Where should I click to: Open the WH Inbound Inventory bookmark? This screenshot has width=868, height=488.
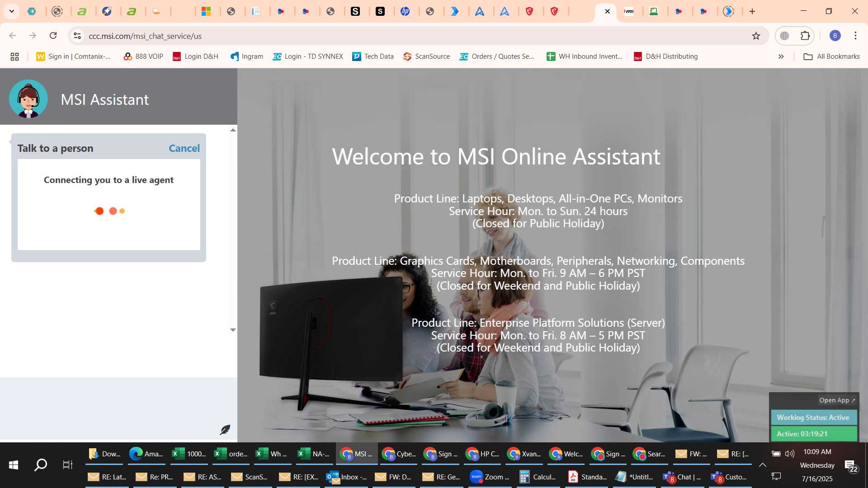pyautogui.click(x=585, y=56)
